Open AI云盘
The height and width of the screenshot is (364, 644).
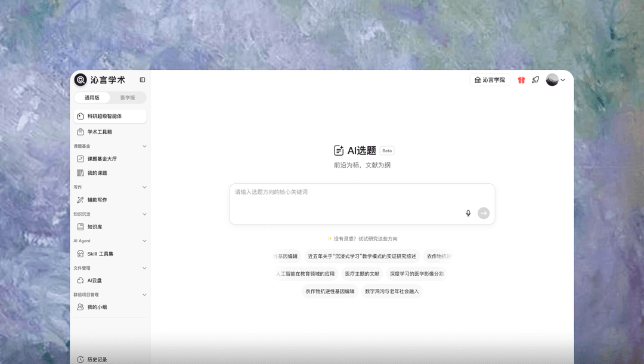pos(110,280)
